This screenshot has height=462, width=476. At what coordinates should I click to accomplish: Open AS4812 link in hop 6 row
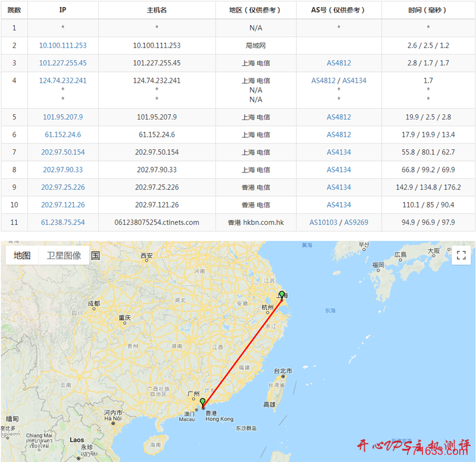pyautogui.click(x=339, y=135)
